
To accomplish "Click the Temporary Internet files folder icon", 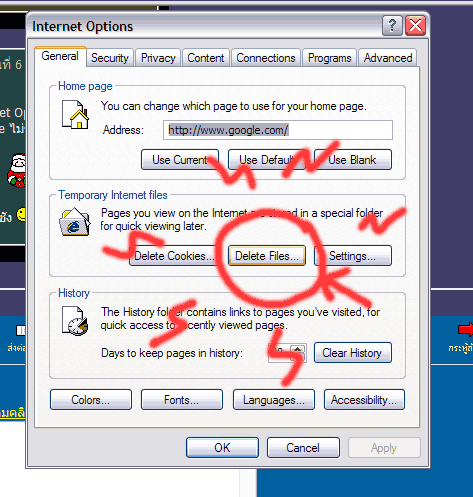I will point(75,222).
